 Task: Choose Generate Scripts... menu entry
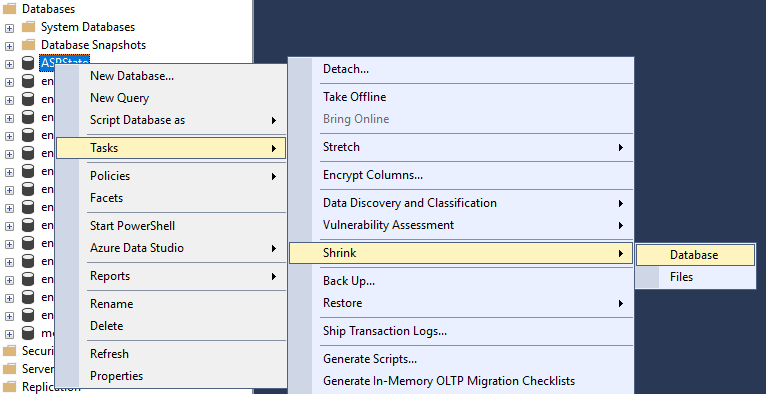click(x=461, y=359)
